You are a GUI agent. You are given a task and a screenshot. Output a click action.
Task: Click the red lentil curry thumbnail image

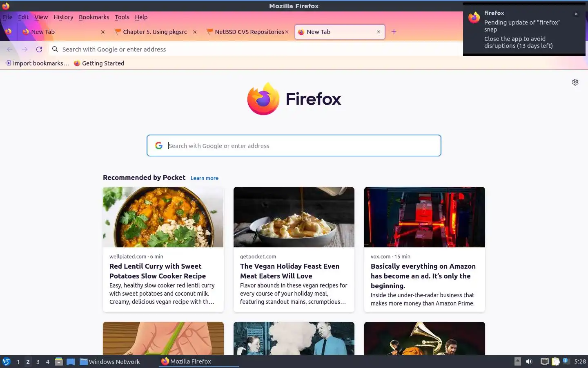coord(163,217)
